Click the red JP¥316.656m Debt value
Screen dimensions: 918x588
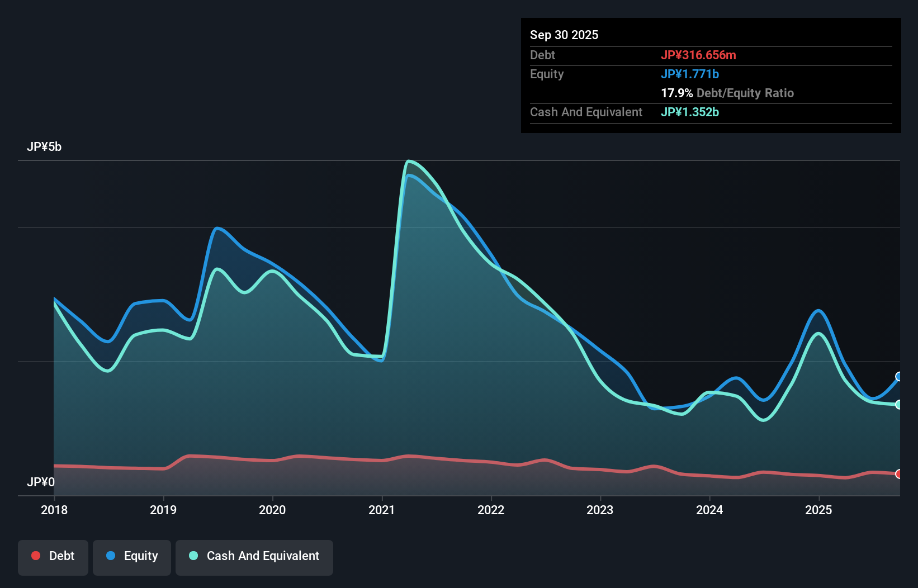pyautogui.click(x=699, y=55)
